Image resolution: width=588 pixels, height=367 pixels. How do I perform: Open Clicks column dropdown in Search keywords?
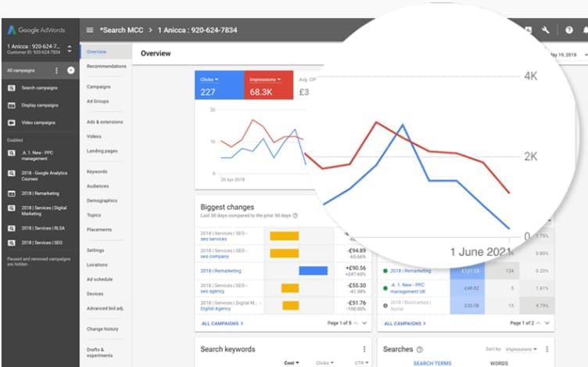point(324,363)
